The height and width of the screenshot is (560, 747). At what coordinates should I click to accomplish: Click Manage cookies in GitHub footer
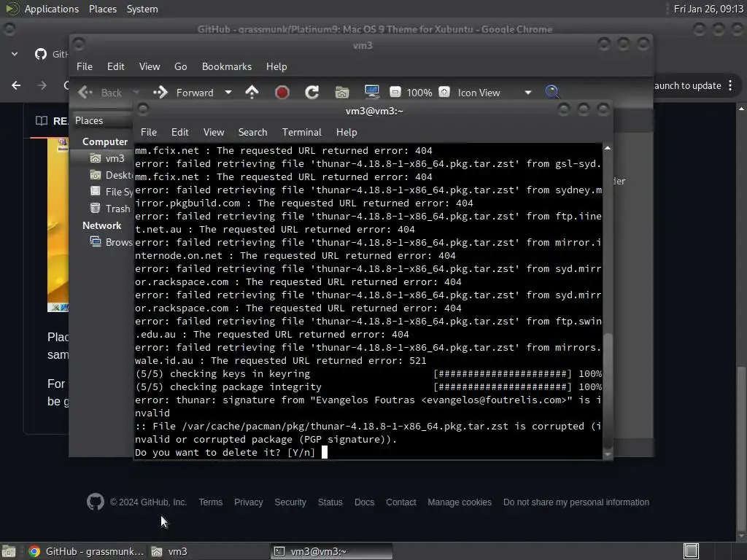coord(460,502)
